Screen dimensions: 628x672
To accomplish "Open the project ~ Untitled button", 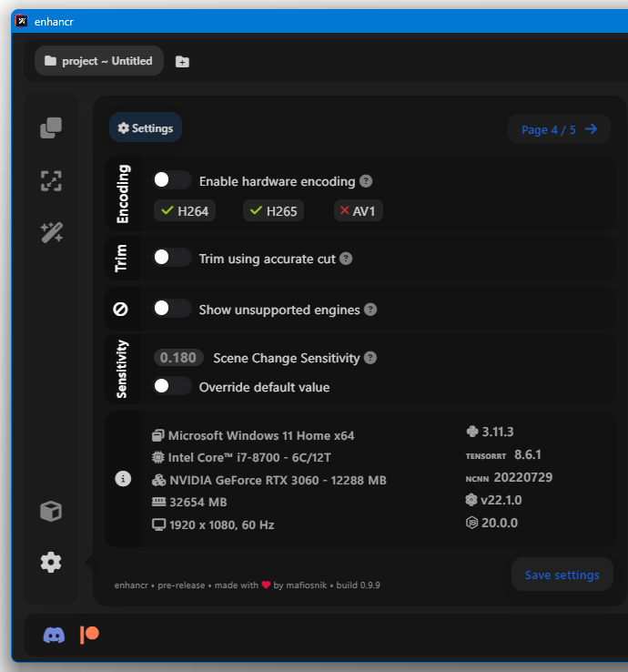I will coord(99,61).
